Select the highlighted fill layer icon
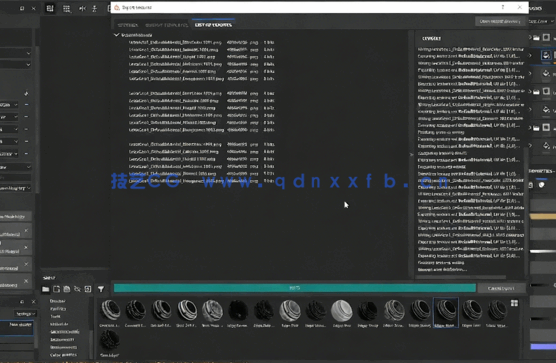556x363 pixels. 546,55
